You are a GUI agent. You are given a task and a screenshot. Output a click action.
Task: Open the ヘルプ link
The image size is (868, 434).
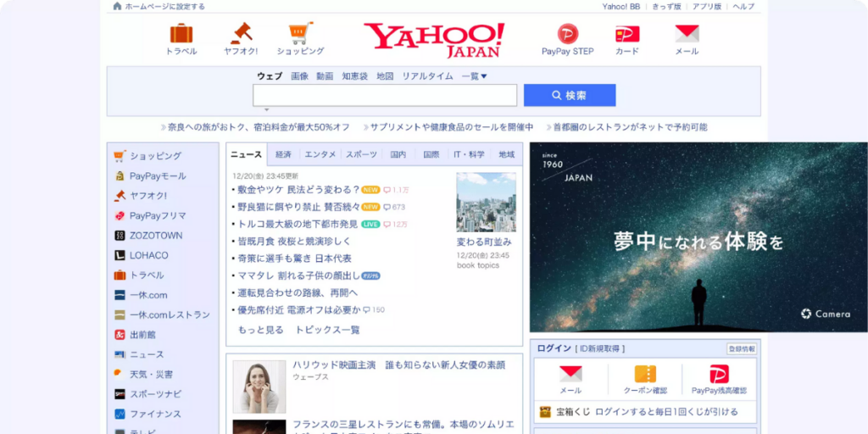(x=743, y=7)
